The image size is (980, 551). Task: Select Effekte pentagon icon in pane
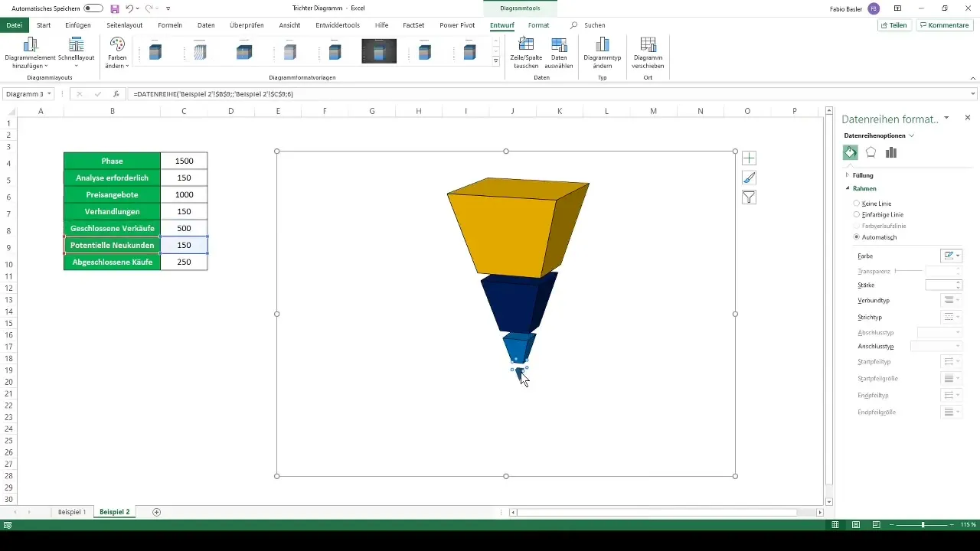871,152
